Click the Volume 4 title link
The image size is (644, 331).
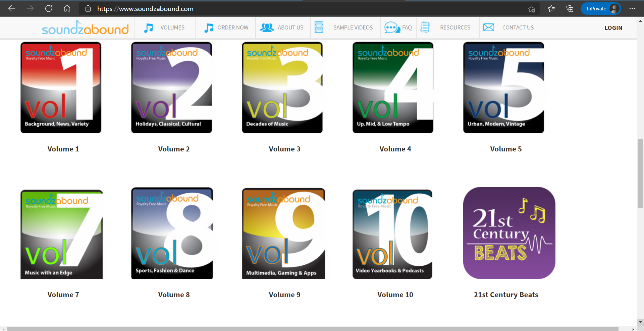tap(395, 149)
